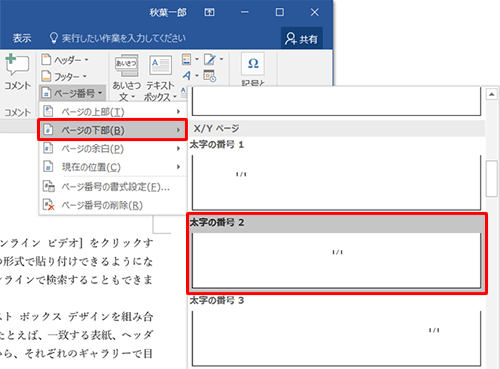Click the Share (共有) button
500x369 pixels.
[x=302, y=39]
